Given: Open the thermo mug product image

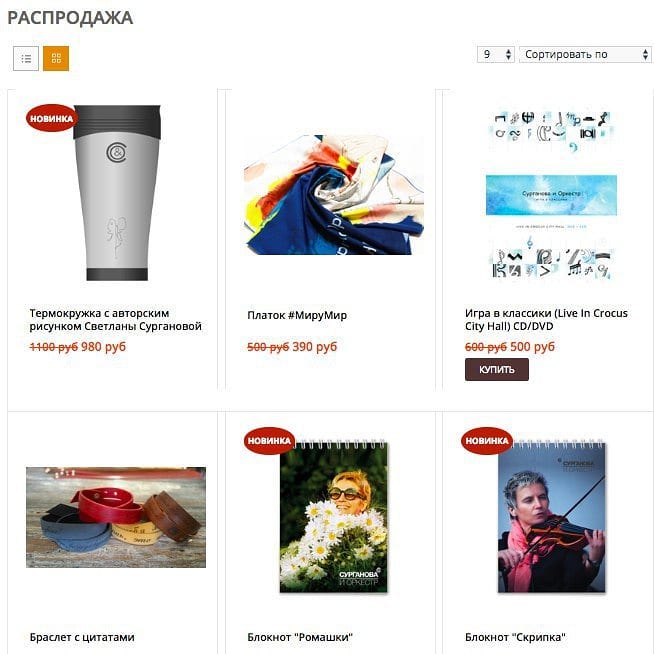Looking at the screenshot, I should click(x=117, y=193).
